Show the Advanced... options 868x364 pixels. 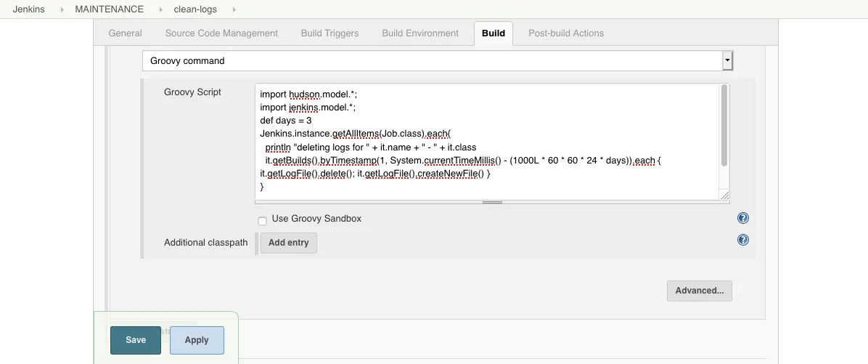[x=699, y=291]
